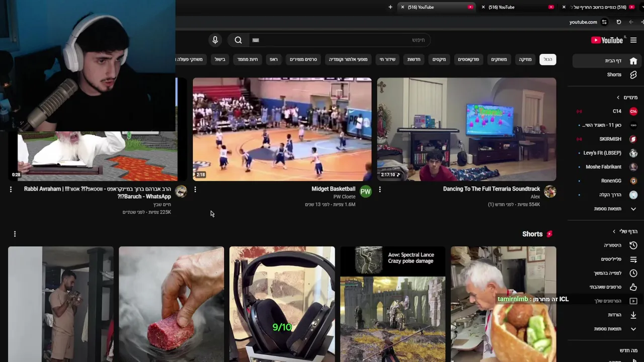Select the ראפ filter chip
644x362 pixels.
(274, 59)
